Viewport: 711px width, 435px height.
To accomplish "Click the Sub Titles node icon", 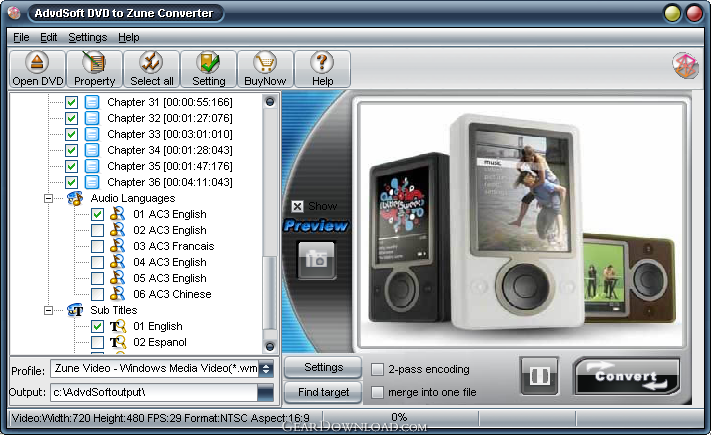I will pos(75,310).
